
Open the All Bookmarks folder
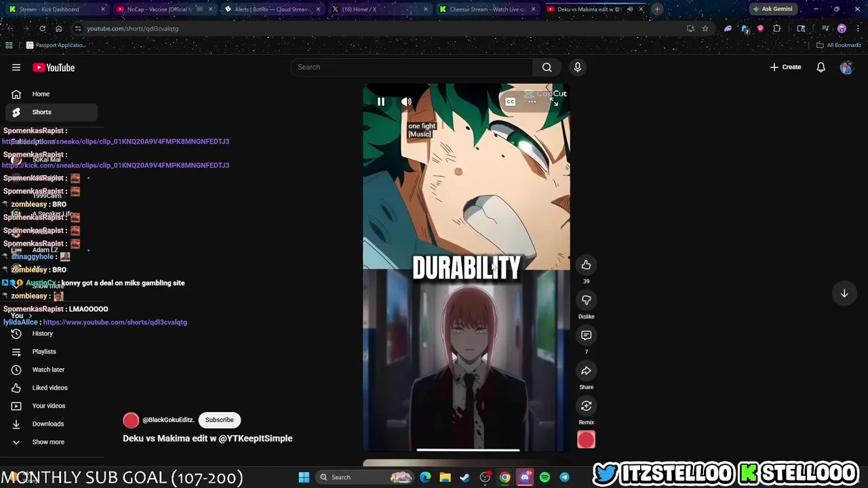point(839,45)
